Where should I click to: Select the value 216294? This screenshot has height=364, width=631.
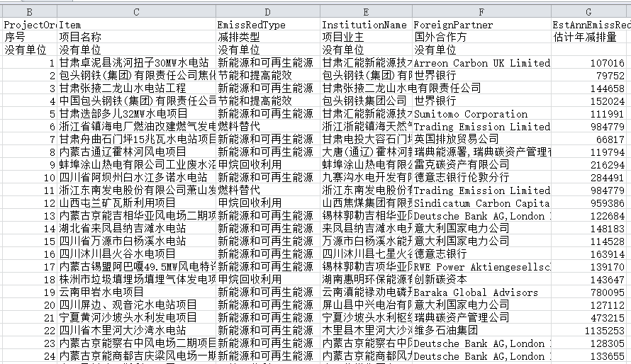pyautogui.click(x=588, y=165)
